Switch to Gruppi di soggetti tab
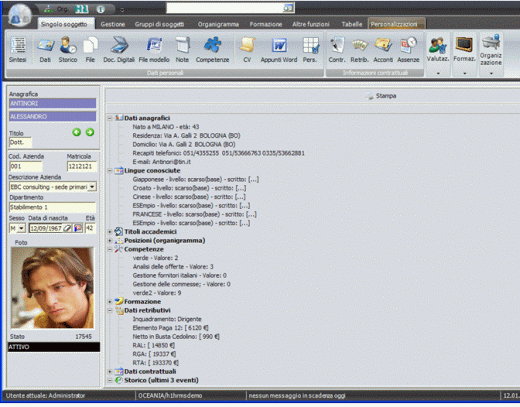The width and height of the screenshot is (520, 407). 159,24
